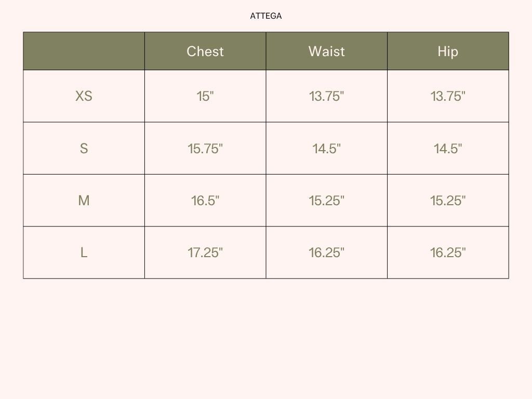This screenshot has height=399, width=532.
Task: Select the Chest column header
Action: point(205,51)
